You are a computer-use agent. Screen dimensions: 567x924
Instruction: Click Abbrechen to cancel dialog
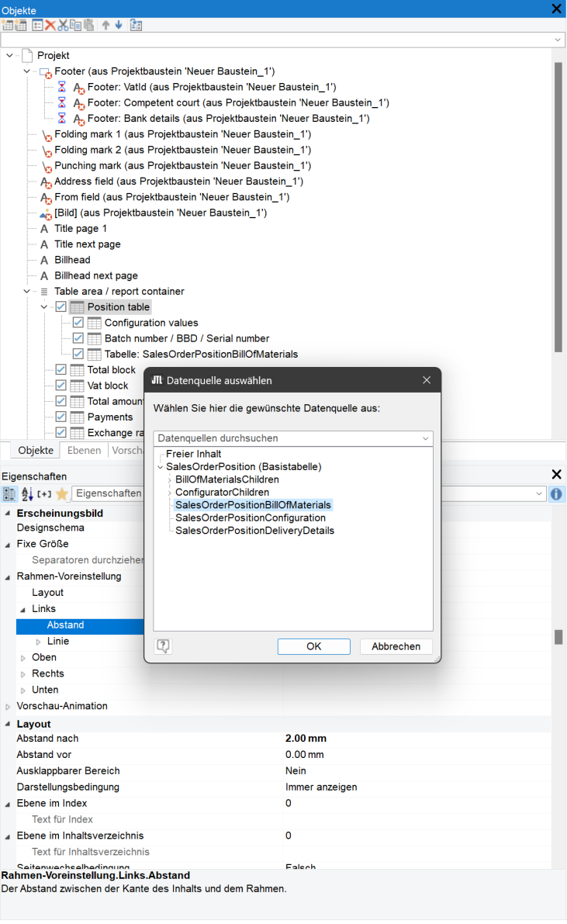pos(396,647)
